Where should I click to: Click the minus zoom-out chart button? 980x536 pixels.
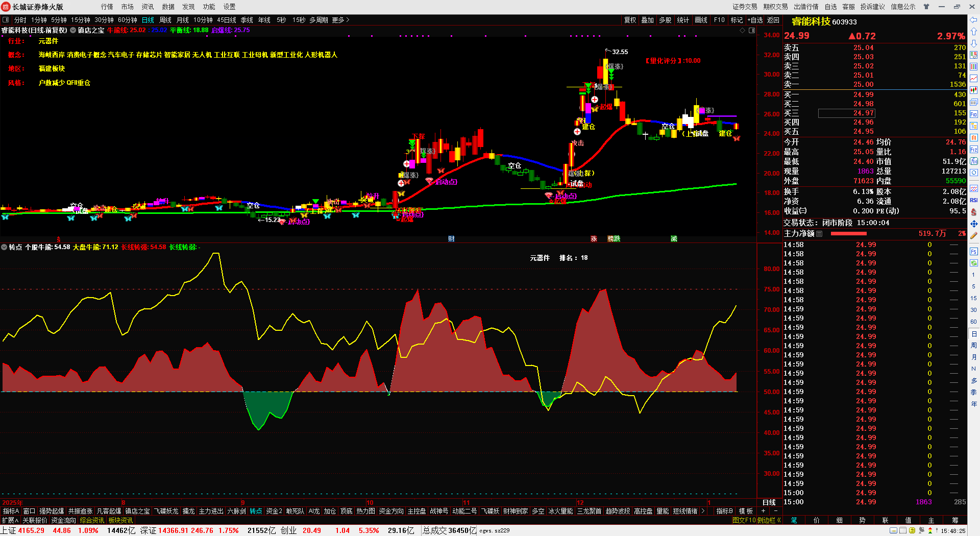(x=776, y=511)
